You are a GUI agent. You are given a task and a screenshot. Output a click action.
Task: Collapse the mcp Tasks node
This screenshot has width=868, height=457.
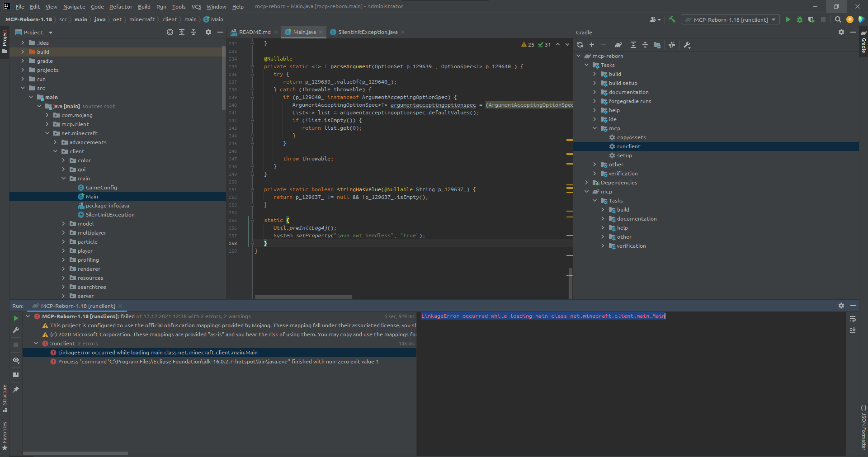click(x=595, y=200)
